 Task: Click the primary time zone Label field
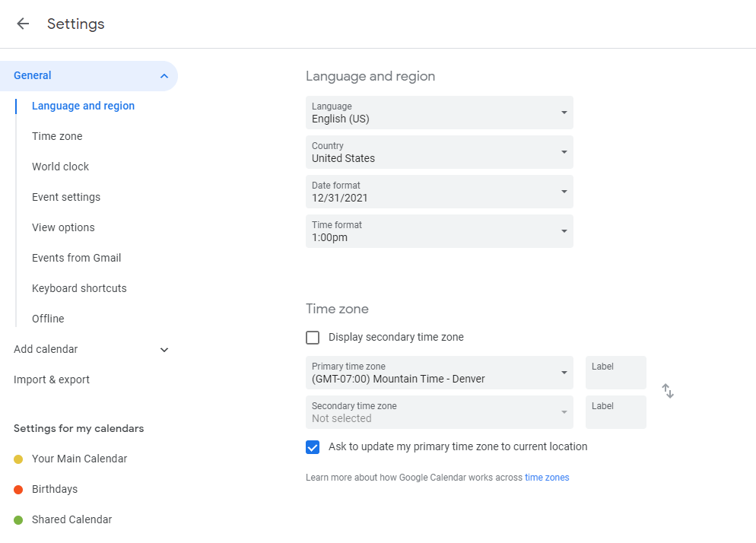point(615,373)
